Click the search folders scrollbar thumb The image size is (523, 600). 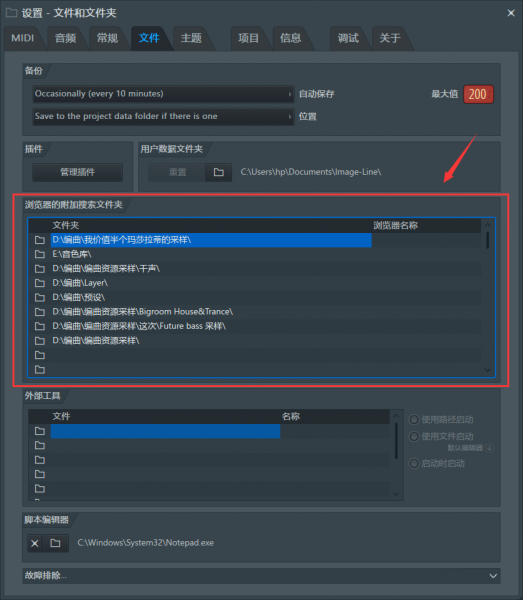pos(487,240)
